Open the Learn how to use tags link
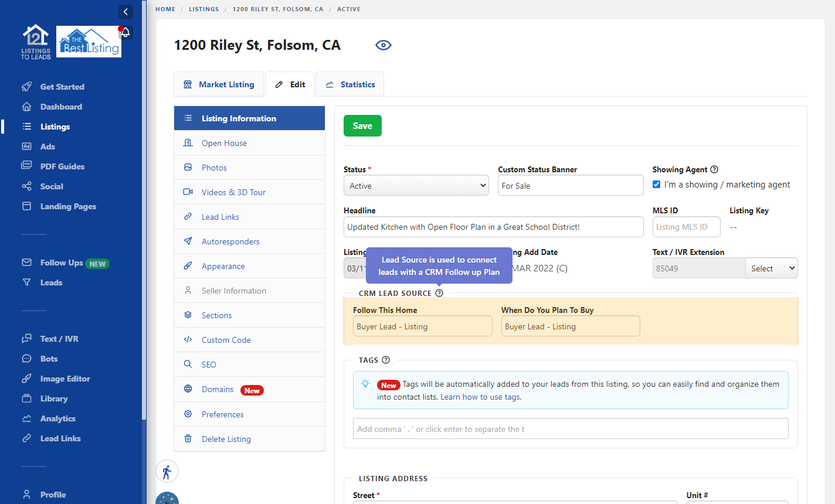 click(x=481, y=397)
